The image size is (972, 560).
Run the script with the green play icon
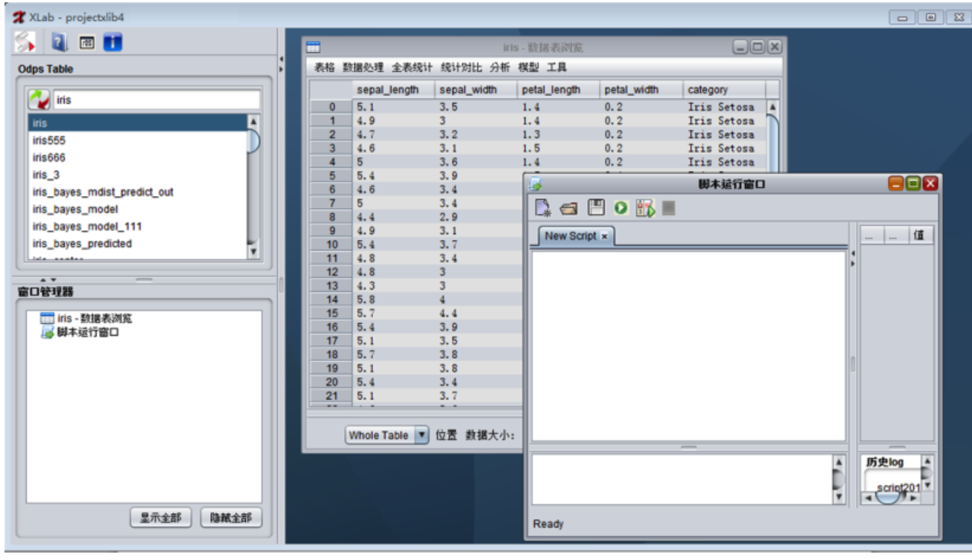[621, 209]
